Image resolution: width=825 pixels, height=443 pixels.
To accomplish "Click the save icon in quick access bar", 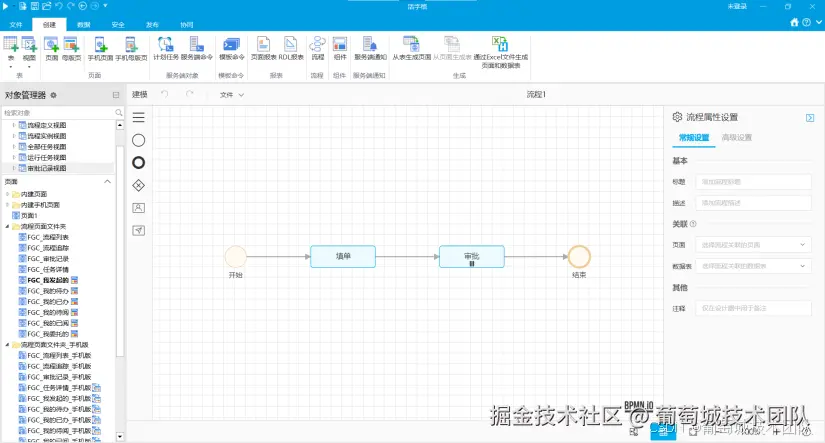I will (35, 6).
